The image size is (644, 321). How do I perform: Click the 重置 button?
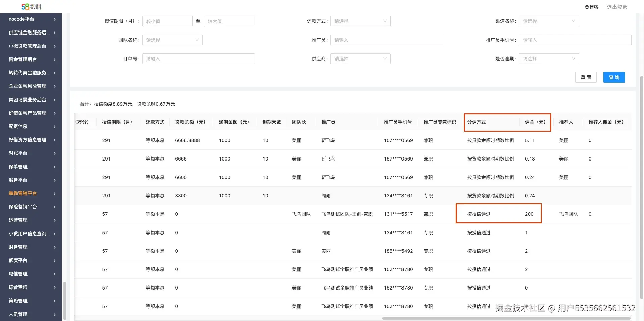(586, 77)
